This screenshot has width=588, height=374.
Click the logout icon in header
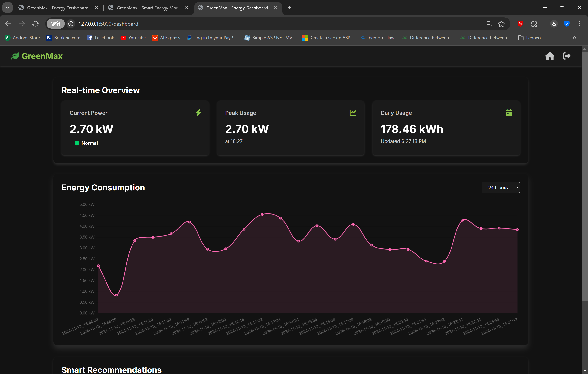(566, 56)
